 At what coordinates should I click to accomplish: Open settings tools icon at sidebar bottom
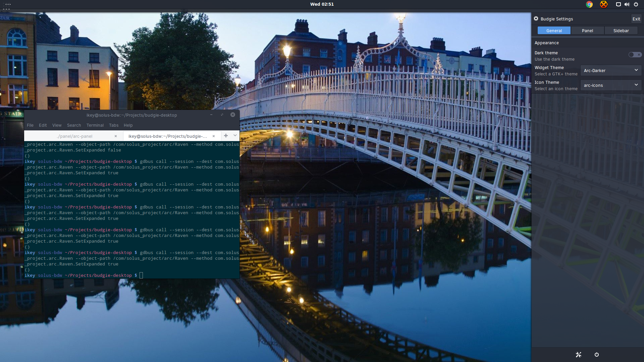(579, 355)
